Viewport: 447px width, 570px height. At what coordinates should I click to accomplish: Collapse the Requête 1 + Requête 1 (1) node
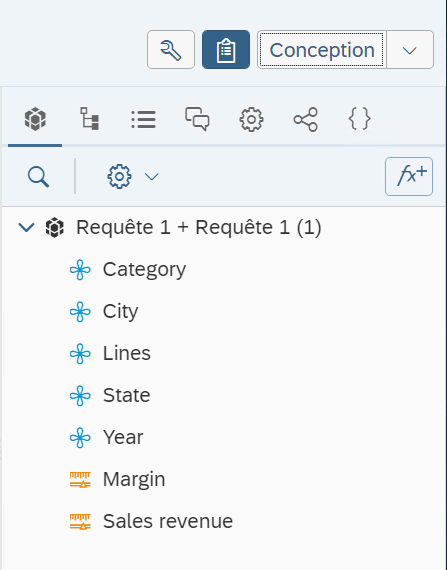(x=27, y=228)
